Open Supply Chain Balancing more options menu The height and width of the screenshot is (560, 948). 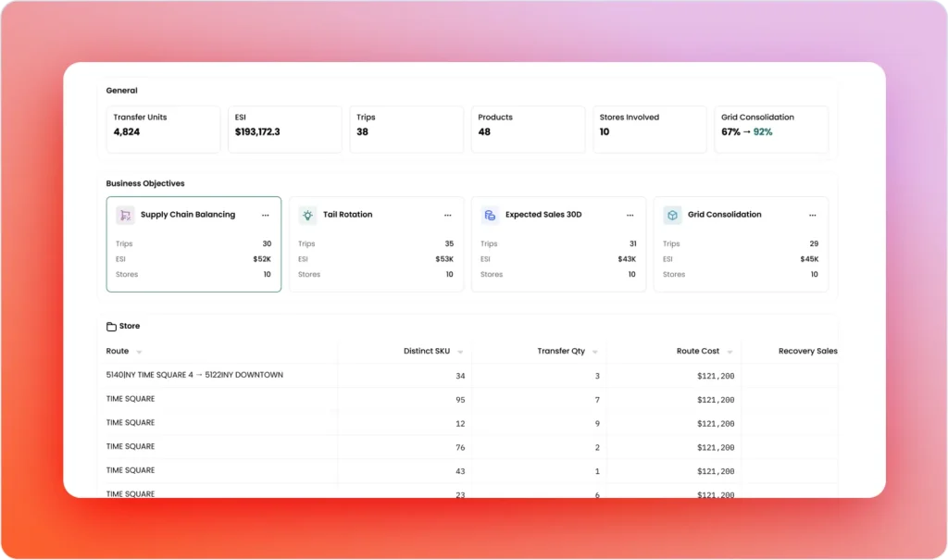(x=266, y=215)
